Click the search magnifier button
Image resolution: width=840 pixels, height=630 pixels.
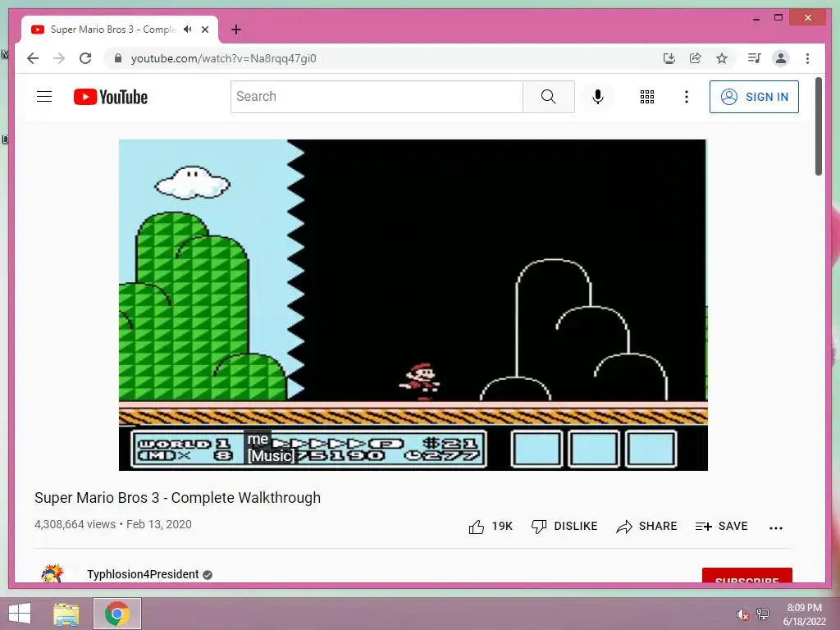click(x=548, y=97)
